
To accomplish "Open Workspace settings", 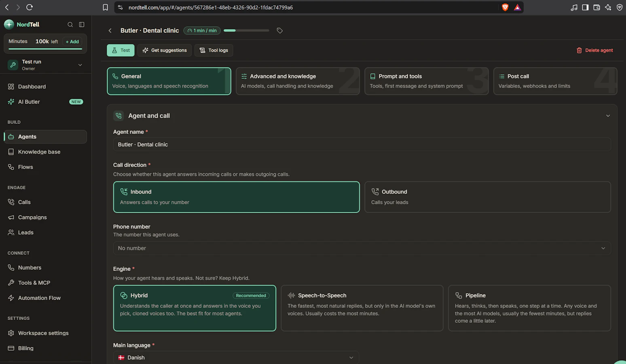I will click(45, 333).
